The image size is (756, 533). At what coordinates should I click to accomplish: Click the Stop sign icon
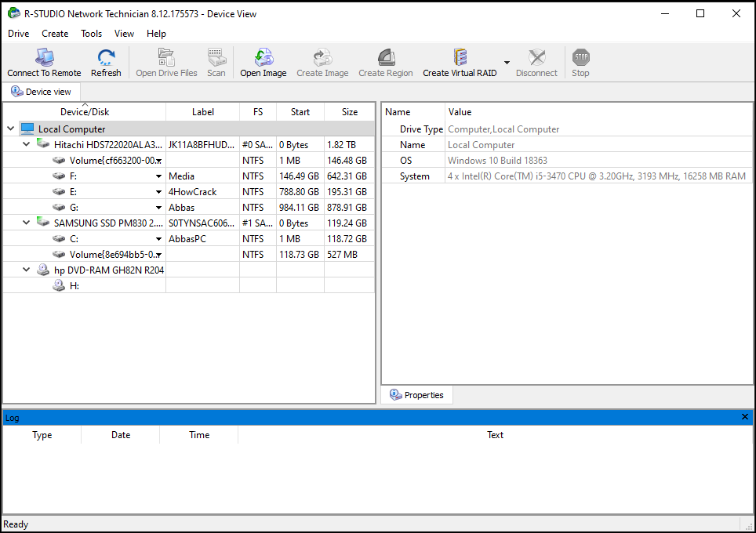pos(581,57)
